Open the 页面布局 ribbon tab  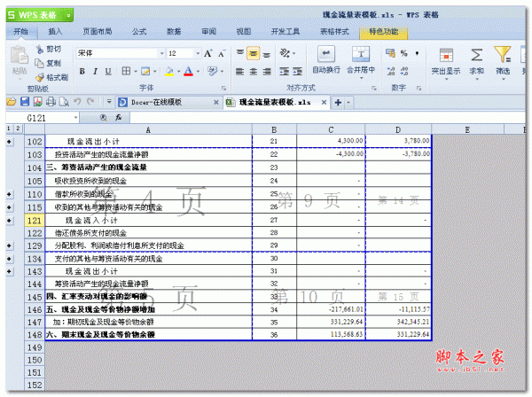coord(98,32)
